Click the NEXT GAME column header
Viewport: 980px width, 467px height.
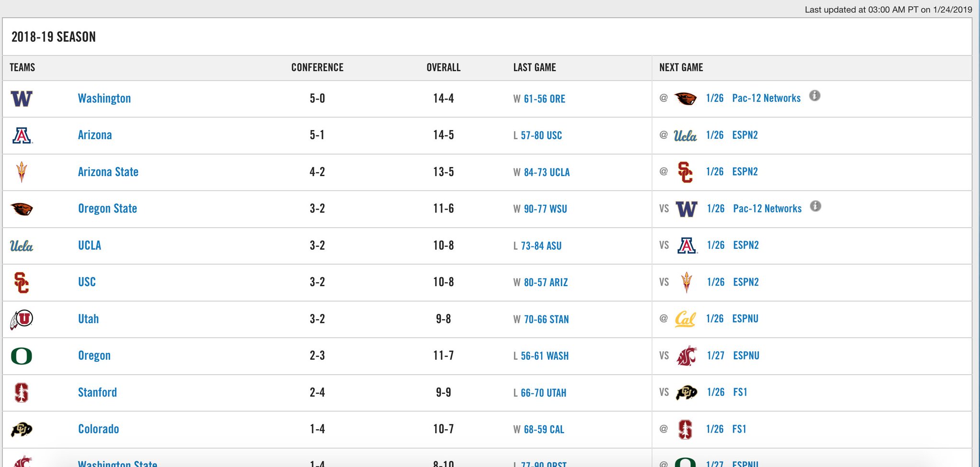[681, 67]
